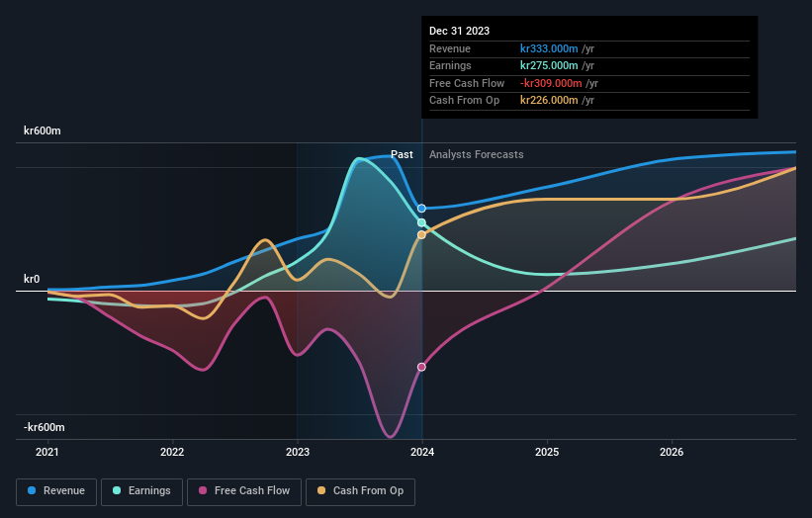Click the 2023 x-axis label
812x518 pixels.
pos(298,452)
